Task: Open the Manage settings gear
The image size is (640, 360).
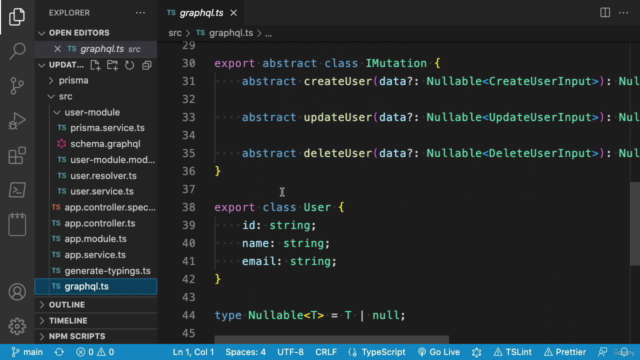Action: (x=17, y=326)
